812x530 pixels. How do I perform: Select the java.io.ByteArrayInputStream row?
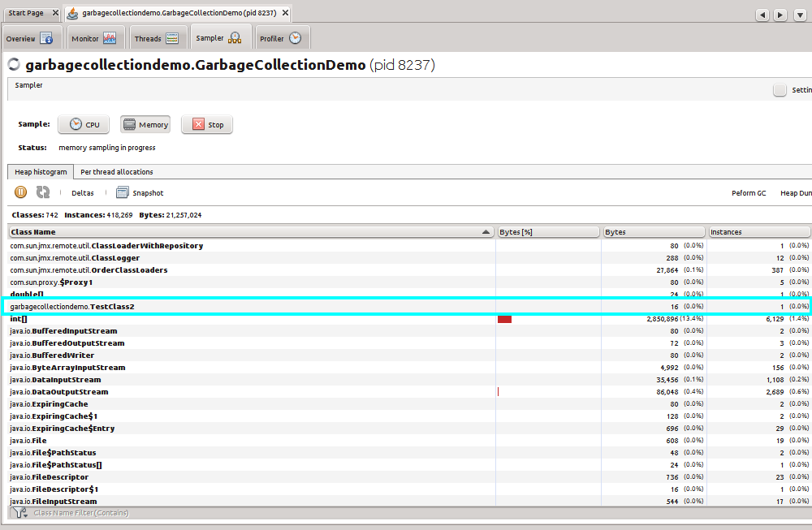coord(409,368)
